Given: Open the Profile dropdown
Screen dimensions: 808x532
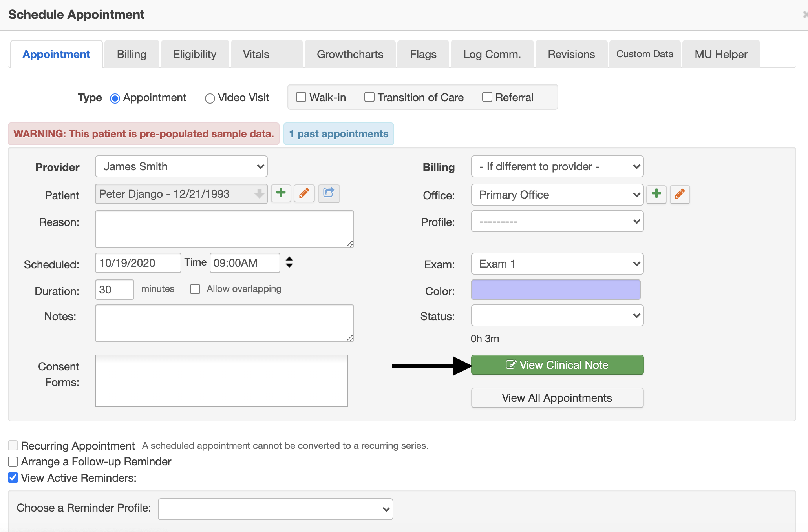Looking at the screenshot, I should 557,221.
